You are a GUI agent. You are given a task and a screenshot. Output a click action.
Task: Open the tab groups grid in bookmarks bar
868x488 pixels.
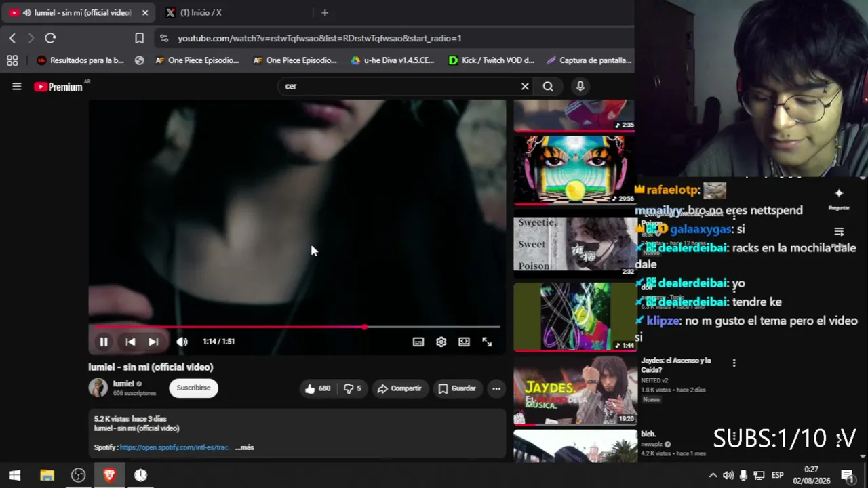click(x=12, y=60)
